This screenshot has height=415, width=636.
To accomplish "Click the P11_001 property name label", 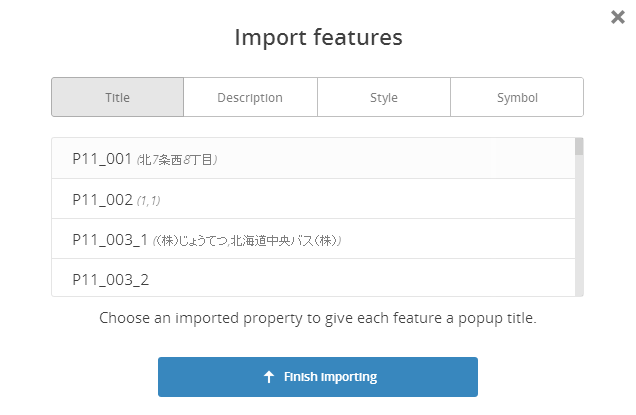I will point(102,159).
